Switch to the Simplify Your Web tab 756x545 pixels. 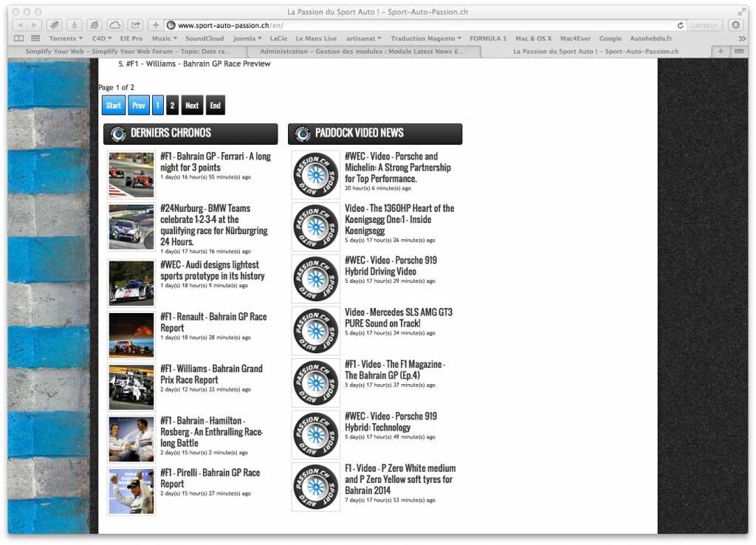click(x=127, y=52)
